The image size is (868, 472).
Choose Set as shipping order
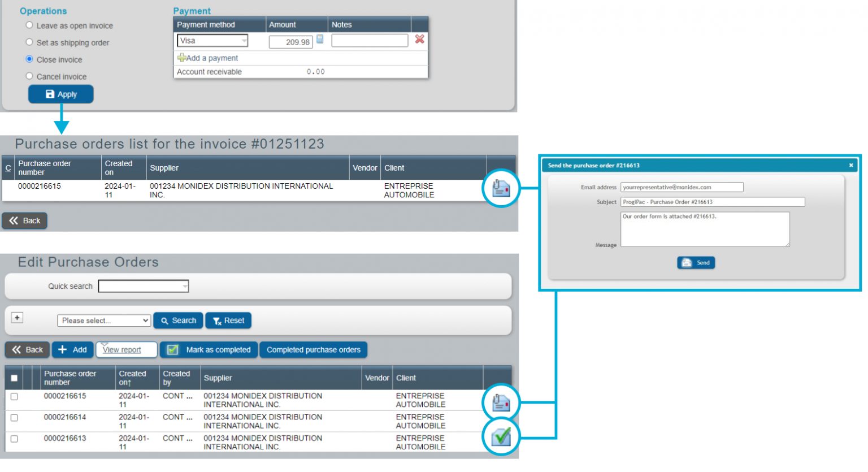coord(29,42)
